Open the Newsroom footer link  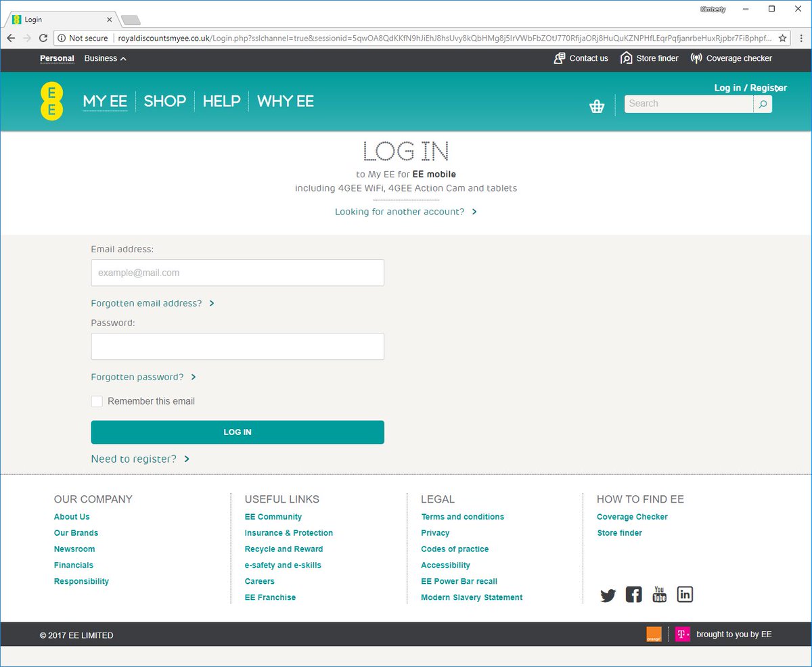point(74,549)
